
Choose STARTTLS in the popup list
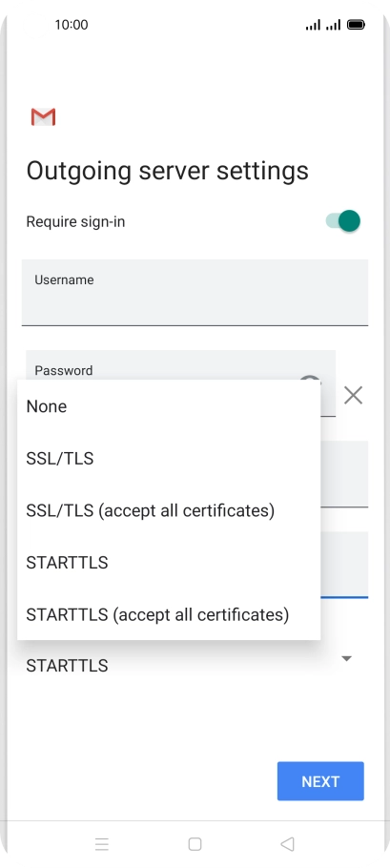tap(169, 563)
